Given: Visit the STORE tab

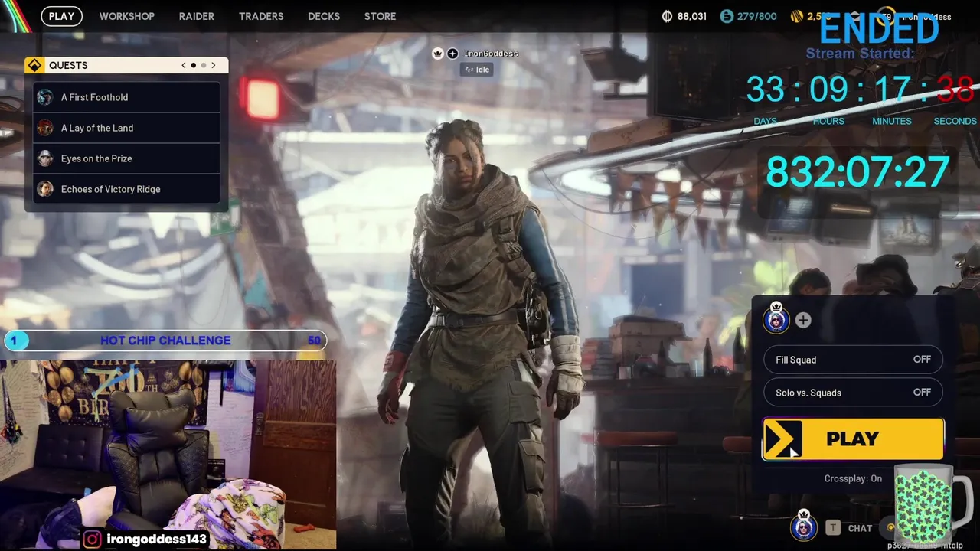Looking at the screenshot, I should [381, 16].
